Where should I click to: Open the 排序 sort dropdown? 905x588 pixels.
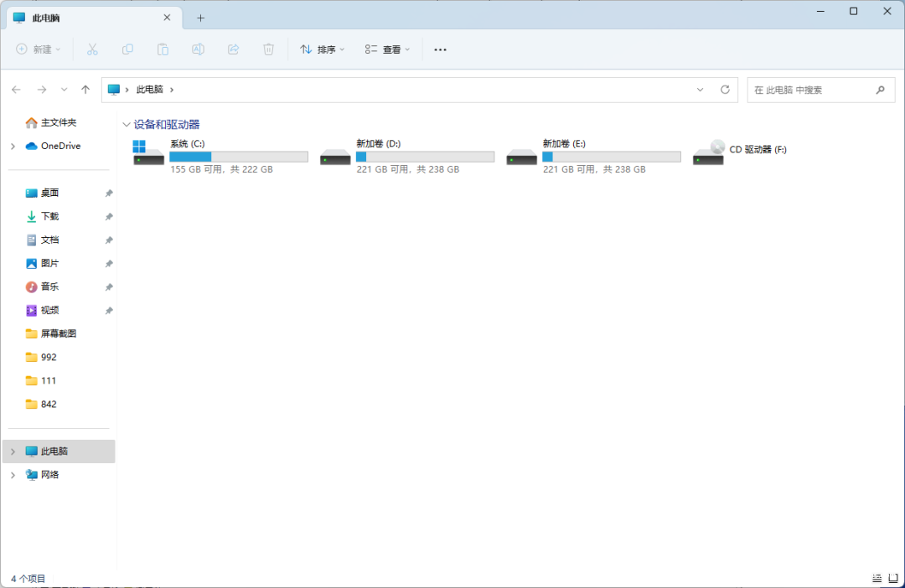pos(323,49)
